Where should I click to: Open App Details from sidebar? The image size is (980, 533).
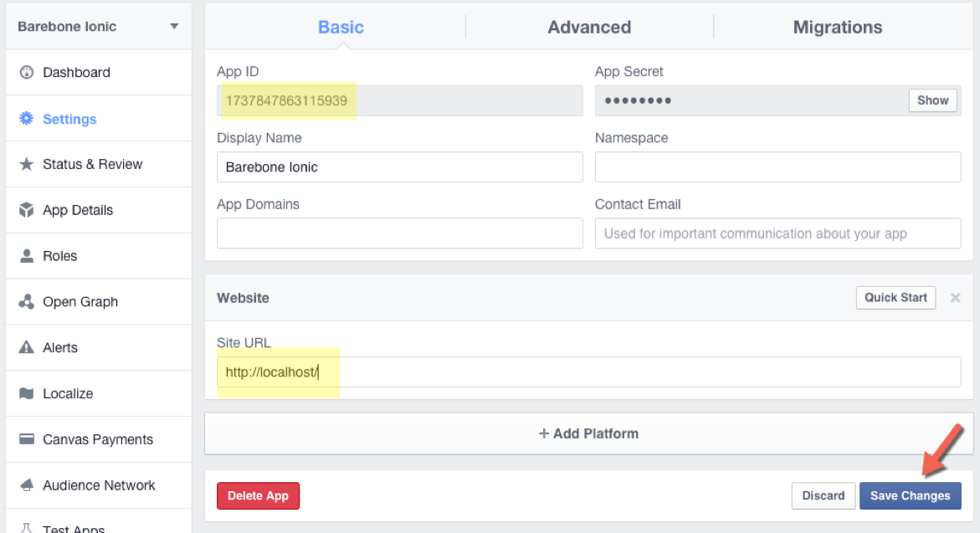point(99,210)
